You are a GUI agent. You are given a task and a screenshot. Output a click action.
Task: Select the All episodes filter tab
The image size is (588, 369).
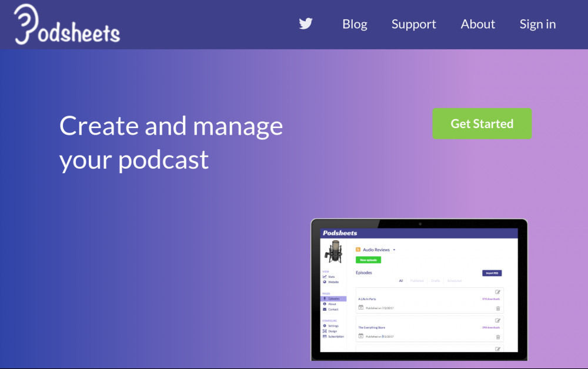[401, 281]
